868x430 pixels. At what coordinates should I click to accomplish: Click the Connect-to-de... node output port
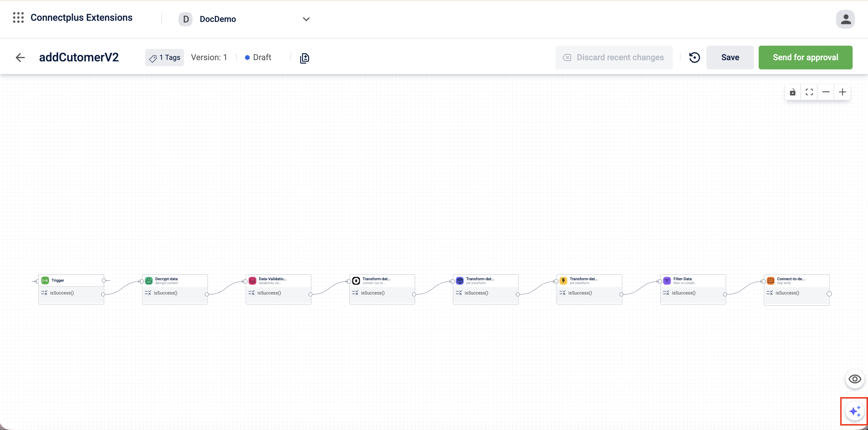(829, 294)
